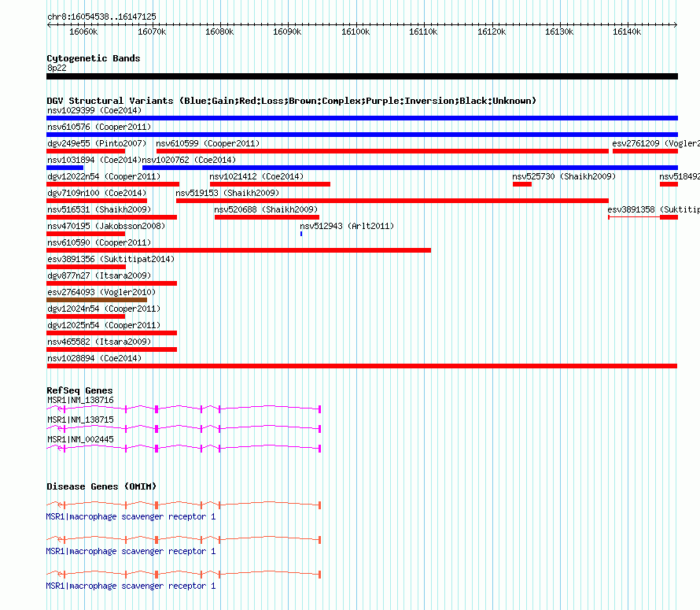Click variant label nsv520688 (Shaikh2009)

[266, 209]
